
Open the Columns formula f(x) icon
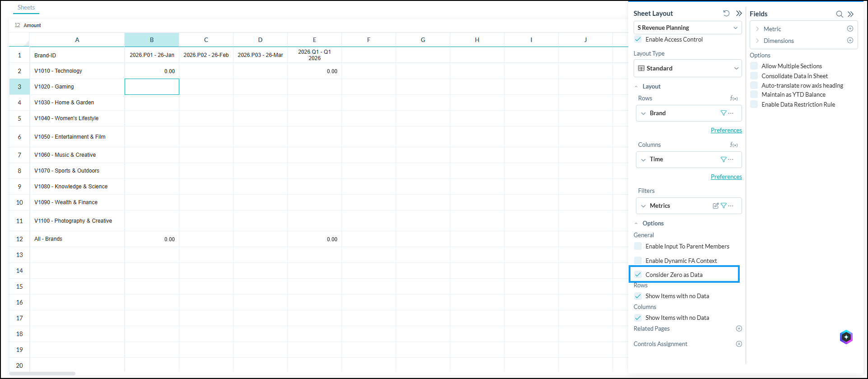click(x=734, y=145)
